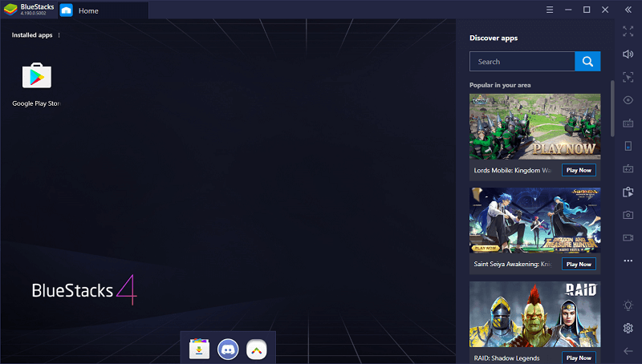
Task: Click the Lords Mobile: Kingdom title text
Action: [x=512, y=170]
